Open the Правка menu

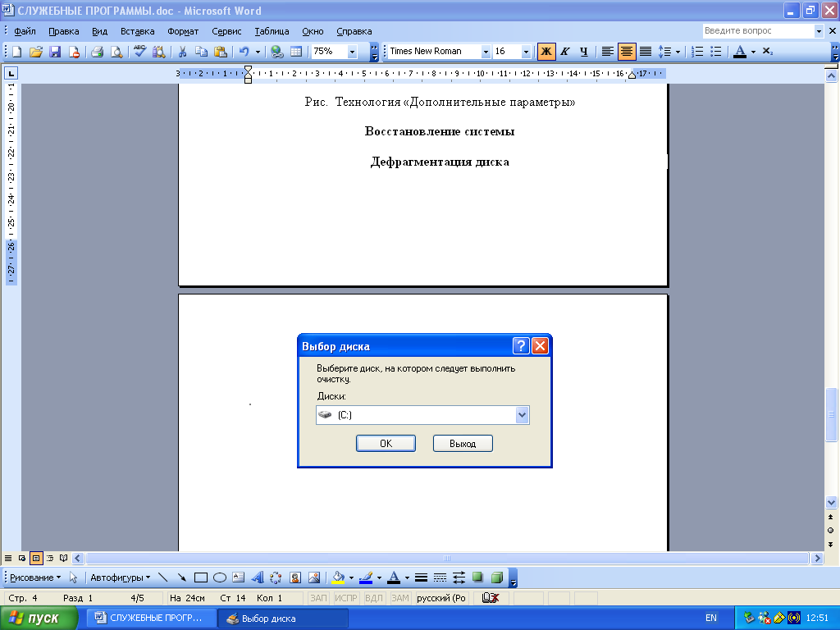(64, 31)
